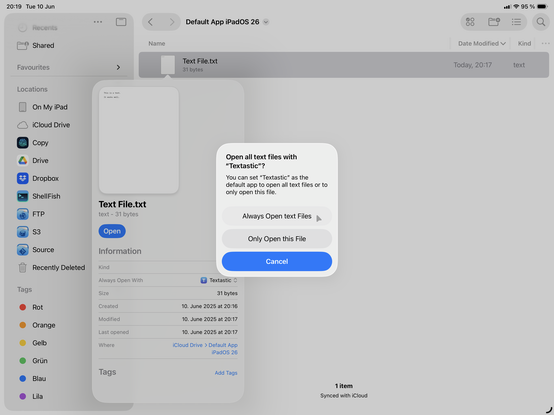Cancel the default app dialog
Screen dimensions: 554x415
click(277, 261)
